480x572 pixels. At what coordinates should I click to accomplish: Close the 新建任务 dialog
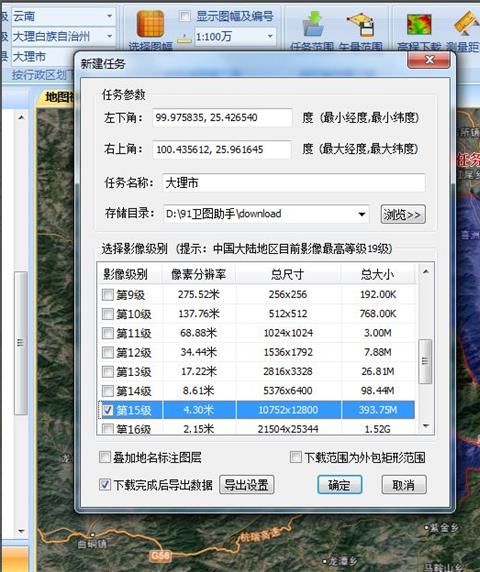[429, 60]
